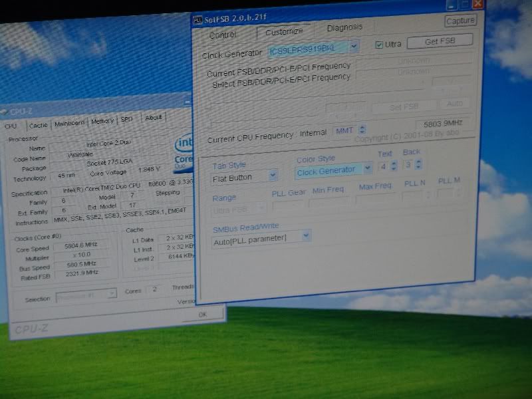Expand the Tab Style Flat Button dropdown
The width and height of the screenshot is (532, 399).
[272, 177]
